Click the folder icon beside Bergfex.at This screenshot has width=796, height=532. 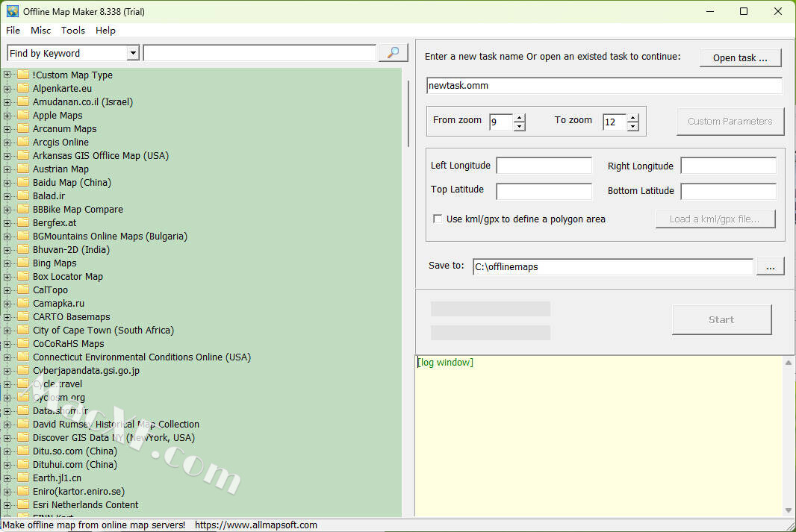[x=23, y=222]
